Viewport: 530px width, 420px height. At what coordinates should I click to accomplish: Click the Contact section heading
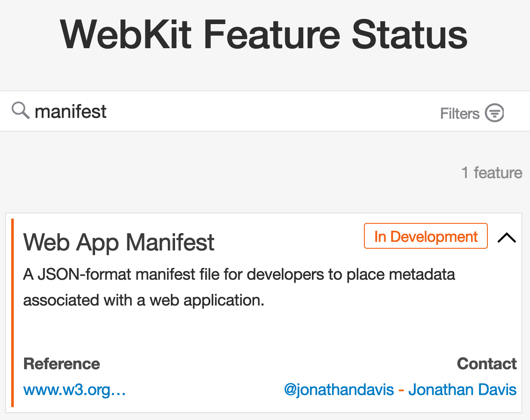pyautogui.click(x=487, y=364)
